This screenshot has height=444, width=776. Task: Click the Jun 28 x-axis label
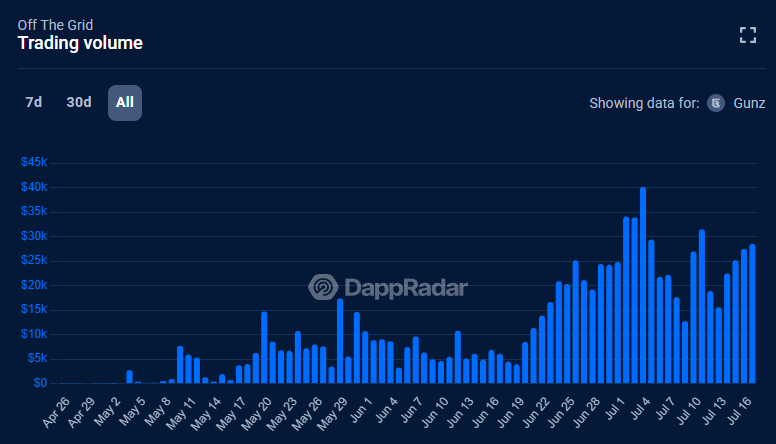pos(586,412)
